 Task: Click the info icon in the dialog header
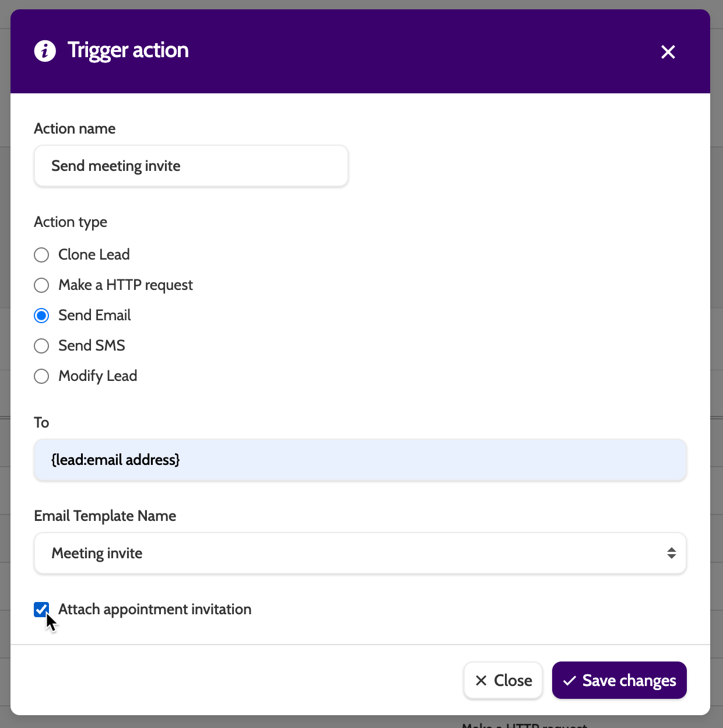pyautogui.click(x=45, y=51)
